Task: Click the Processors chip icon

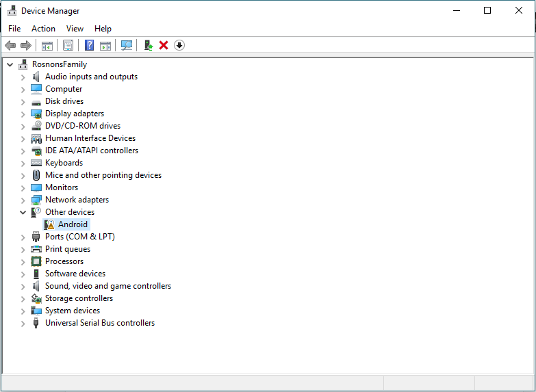Action: (x=36, y=261)
